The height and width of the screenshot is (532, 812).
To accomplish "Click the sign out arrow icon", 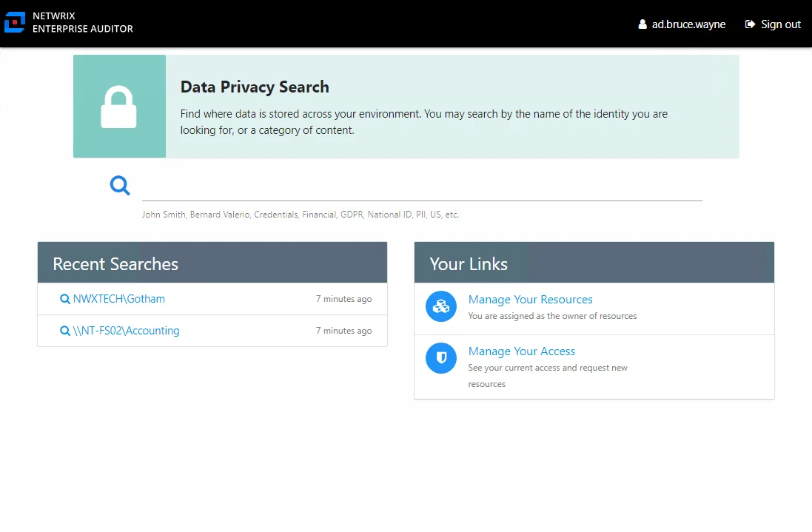I will click(x=750, y=24).
